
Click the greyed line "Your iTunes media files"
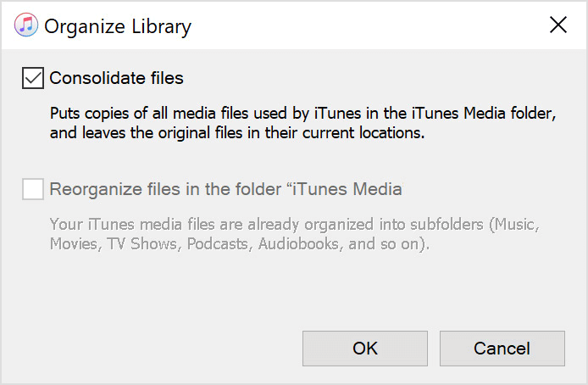point(294,226)
